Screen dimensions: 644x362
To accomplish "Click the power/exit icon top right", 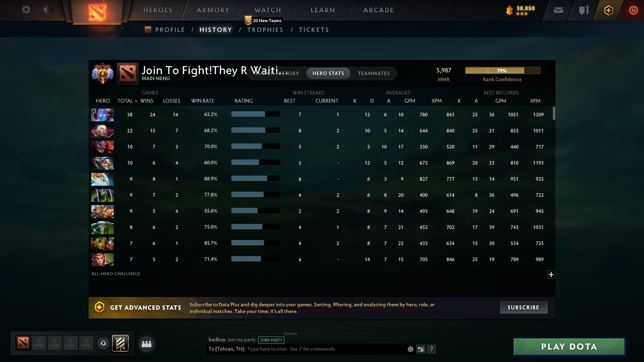I will pyautogui.click(x=633, y=10).
